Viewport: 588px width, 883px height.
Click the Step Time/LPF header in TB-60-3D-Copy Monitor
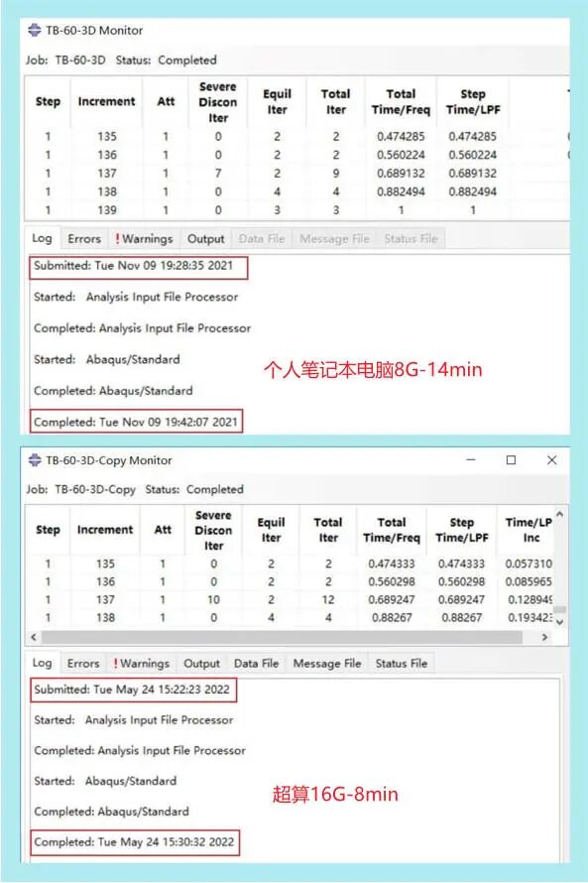pyautogui.click(x=461, y=530)
